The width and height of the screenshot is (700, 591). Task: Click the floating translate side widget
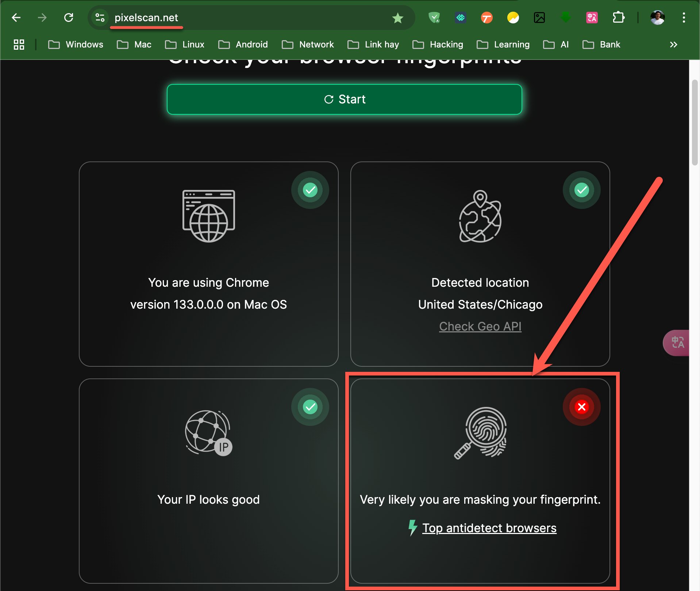click(x=677, y=343)
